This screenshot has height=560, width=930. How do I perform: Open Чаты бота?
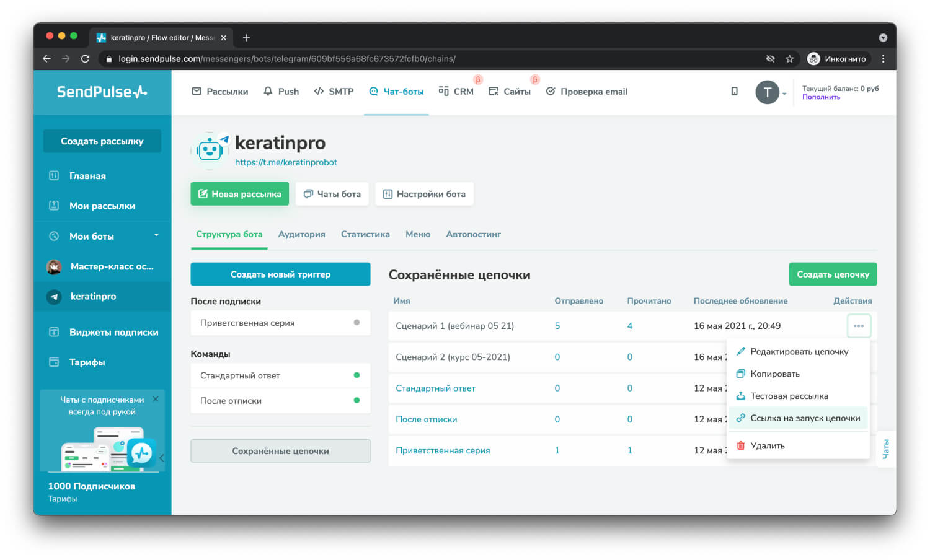(332, 194)
